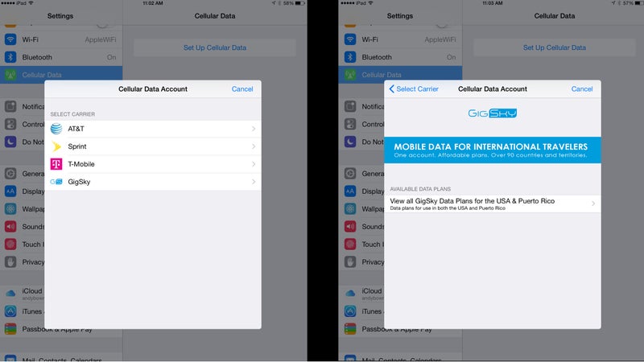Go back to Select Carrier
This screenshot has height=362, width=644.
[414, 89]
